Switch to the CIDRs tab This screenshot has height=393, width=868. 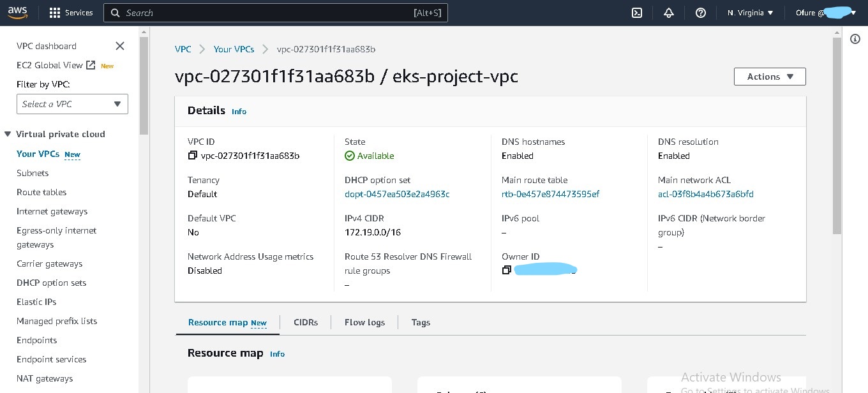coord(306,322)
